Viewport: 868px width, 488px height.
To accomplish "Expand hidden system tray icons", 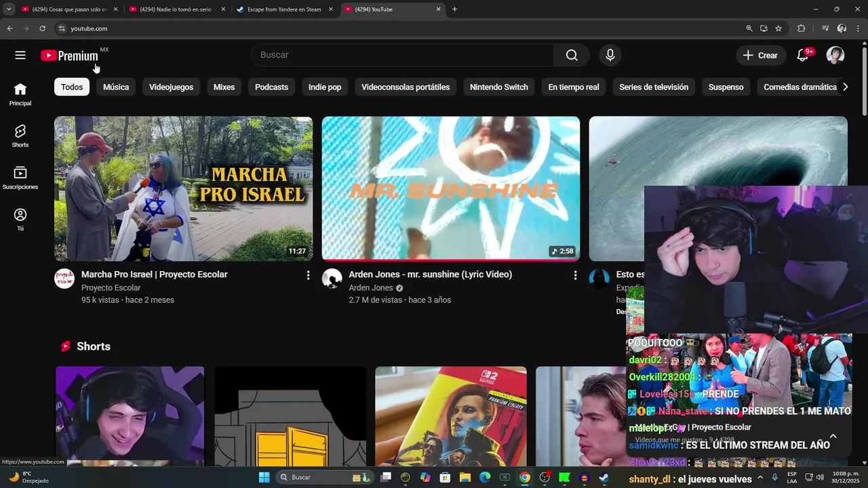I will point(760,477).
